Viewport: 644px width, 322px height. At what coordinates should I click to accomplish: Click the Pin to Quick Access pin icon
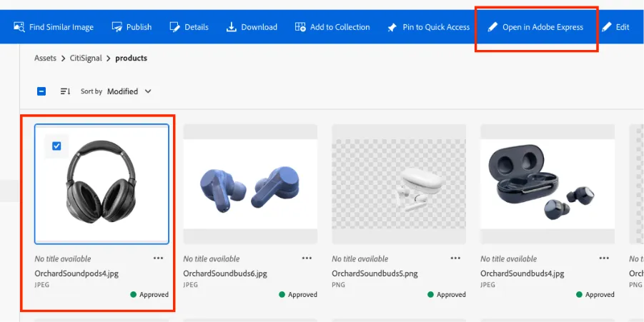(x=392, y=27)
